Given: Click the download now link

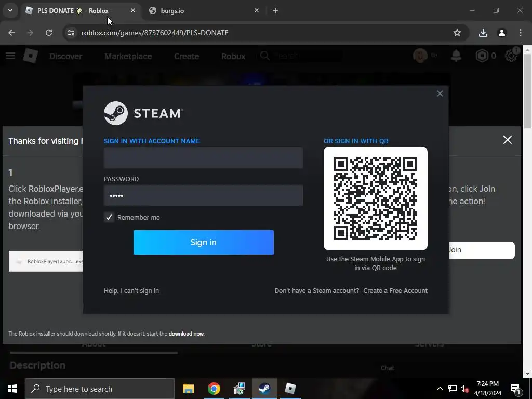Looking at the screenshot, I should 187,334.
